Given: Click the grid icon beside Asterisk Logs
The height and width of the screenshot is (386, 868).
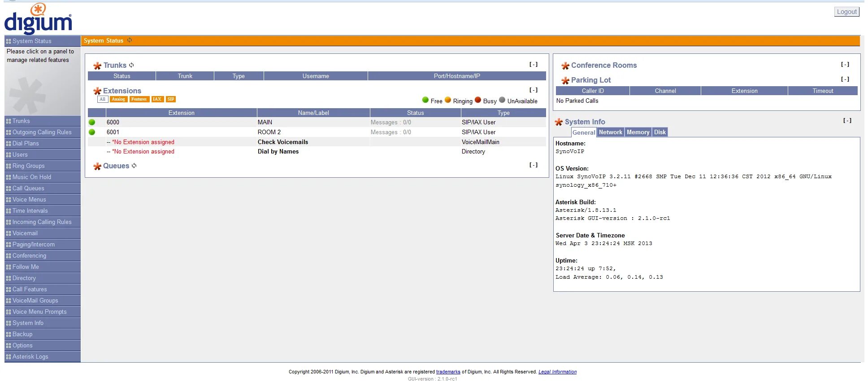Looking at the screenshot, I should pos(9,357).
